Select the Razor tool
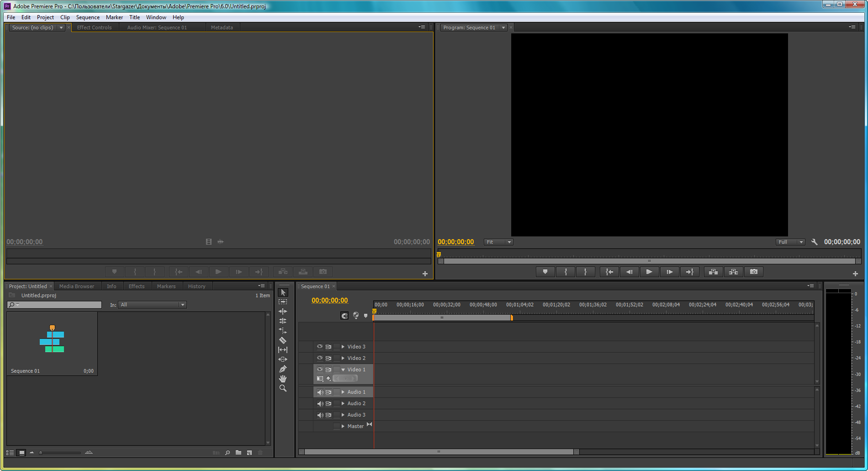This screenshot has height=471, width=868. point(283,340)
